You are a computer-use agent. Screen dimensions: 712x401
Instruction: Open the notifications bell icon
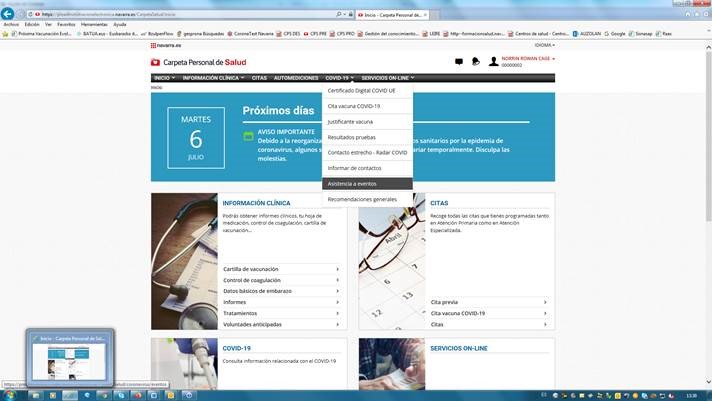(476, 62)
